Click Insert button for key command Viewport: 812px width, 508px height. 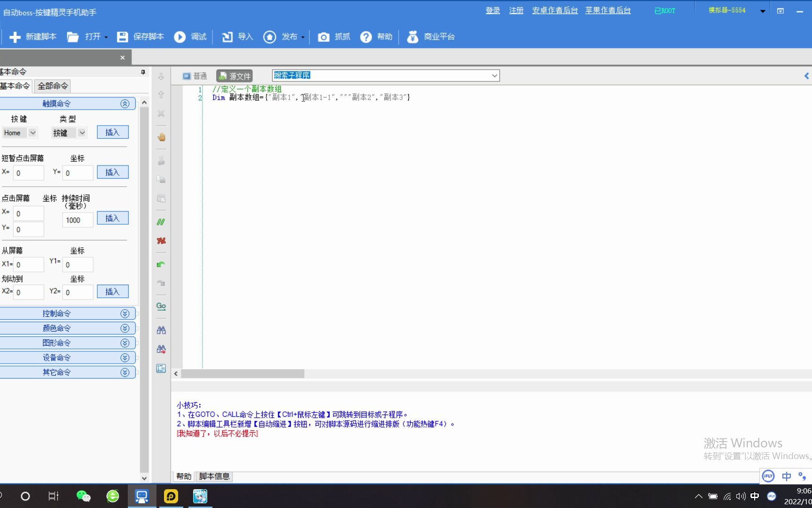coord(113,133)
